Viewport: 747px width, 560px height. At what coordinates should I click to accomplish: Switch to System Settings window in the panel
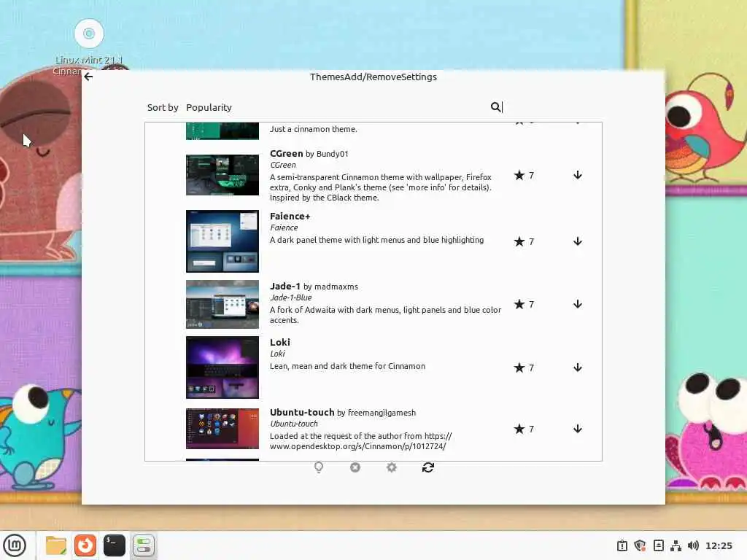pyautogui.click(x=144, y=545)
